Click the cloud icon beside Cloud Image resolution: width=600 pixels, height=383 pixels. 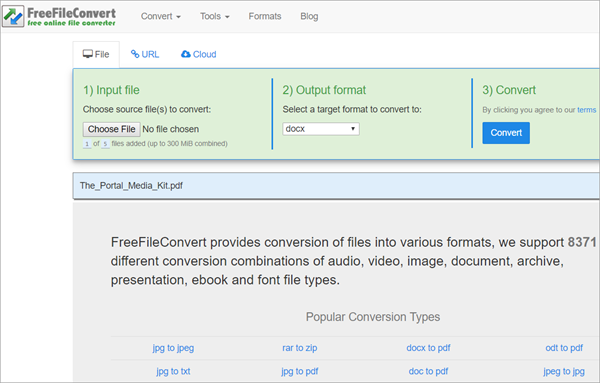click(x=186, y=54)
